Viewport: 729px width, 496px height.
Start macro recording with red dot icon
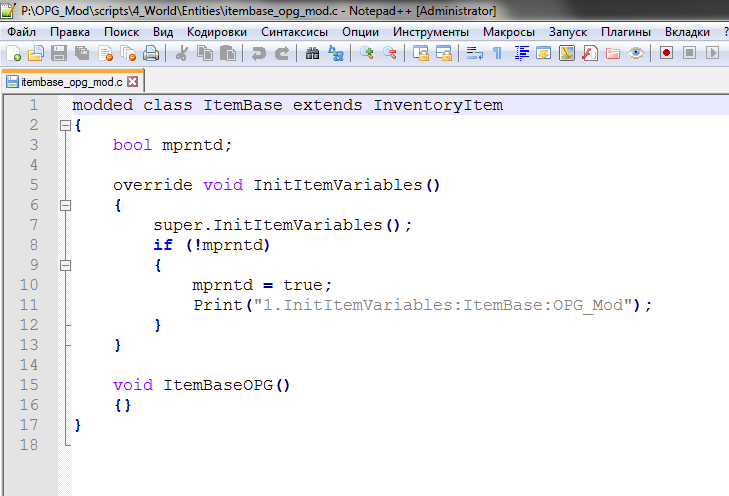tap(666, 53)
